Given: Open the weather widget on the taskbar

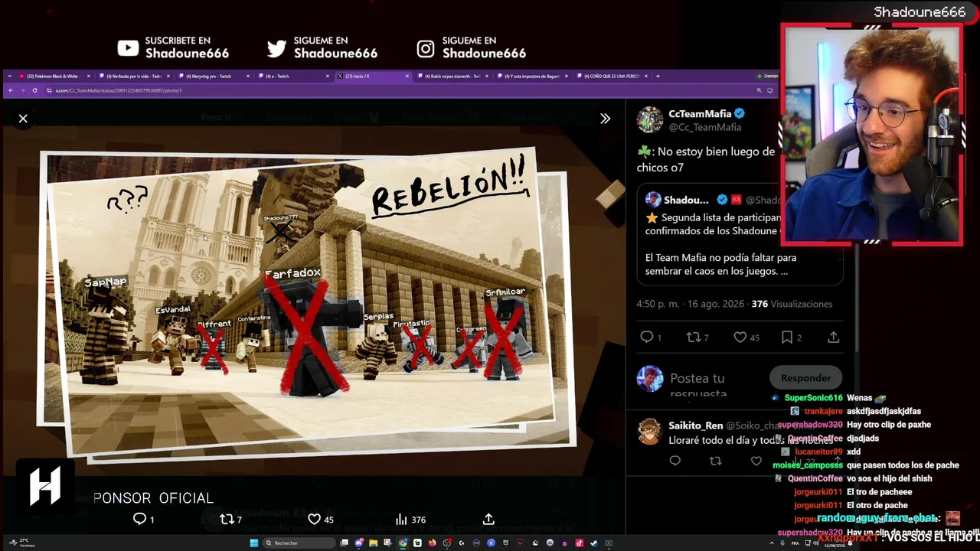Looking at the screenshot, I should 23,543.
